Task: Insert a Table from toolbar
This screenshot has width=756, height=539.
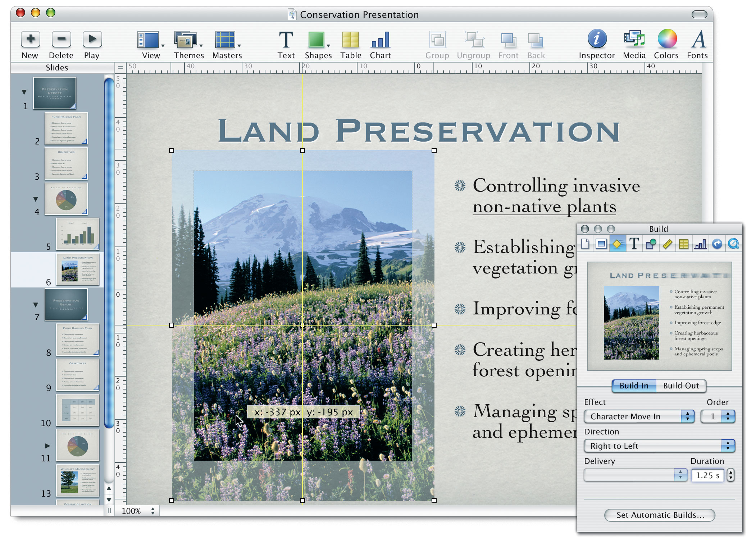Action: 350,40
